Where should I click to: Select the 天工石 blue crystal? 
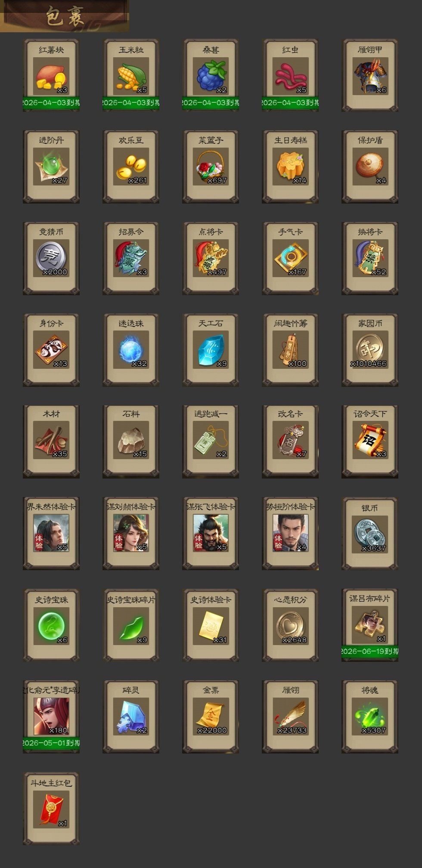pos(211,350)
